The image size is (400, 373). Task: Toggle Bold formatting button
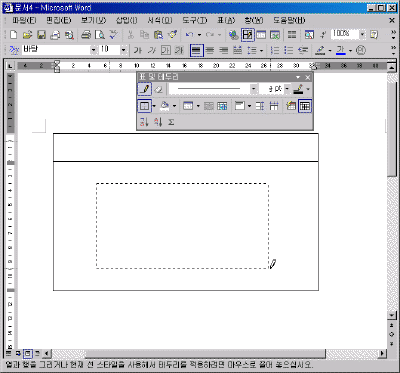pyautogui.click(x=138, y=50)
